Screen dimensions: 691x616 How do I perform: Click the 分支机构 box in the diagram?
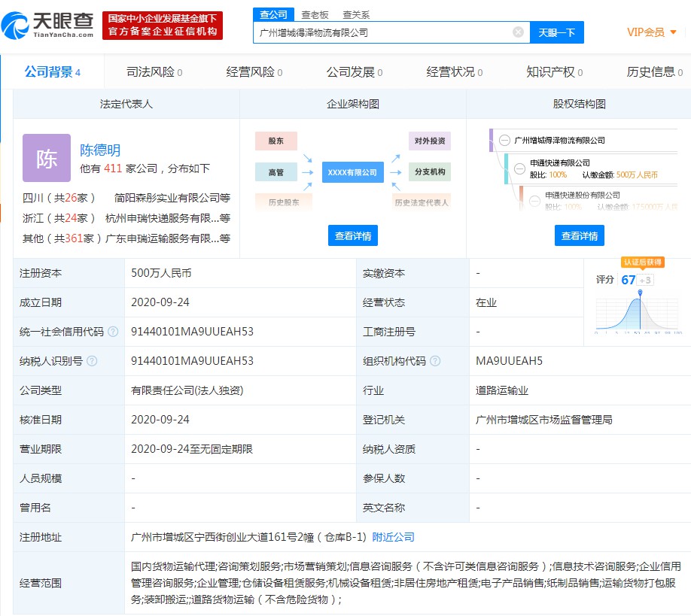click(430, 171)
